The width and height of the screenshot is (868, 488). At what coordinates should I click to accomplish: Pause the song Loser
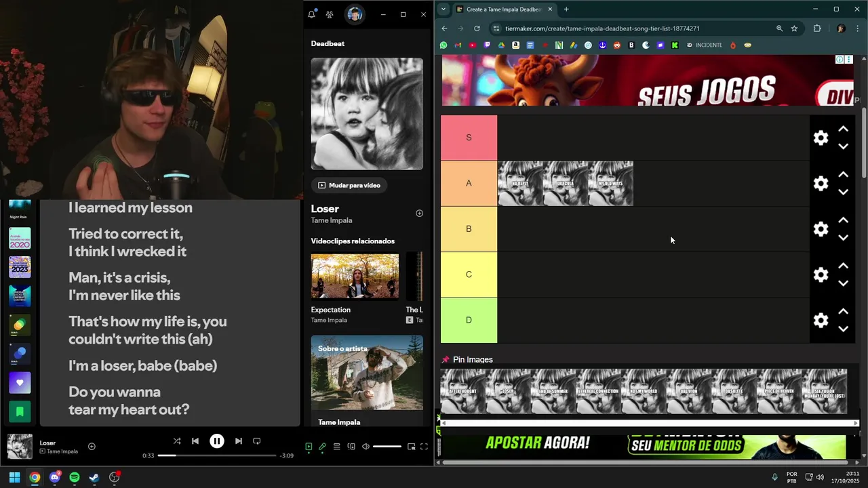tap(217, 441)
